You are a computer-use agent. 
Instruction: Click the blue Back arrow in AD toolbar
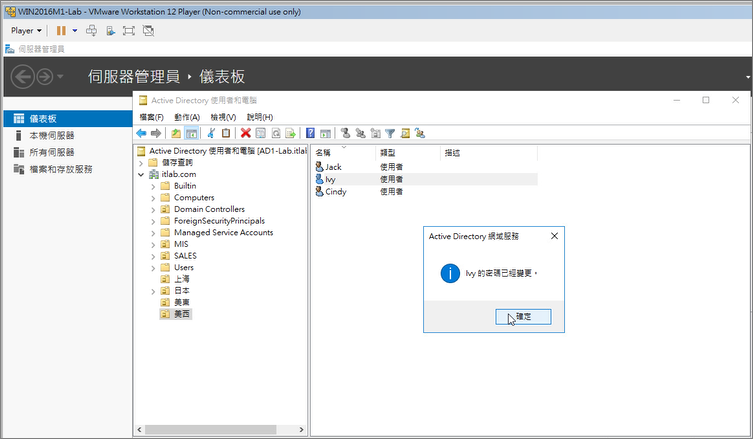click(141, 134)
